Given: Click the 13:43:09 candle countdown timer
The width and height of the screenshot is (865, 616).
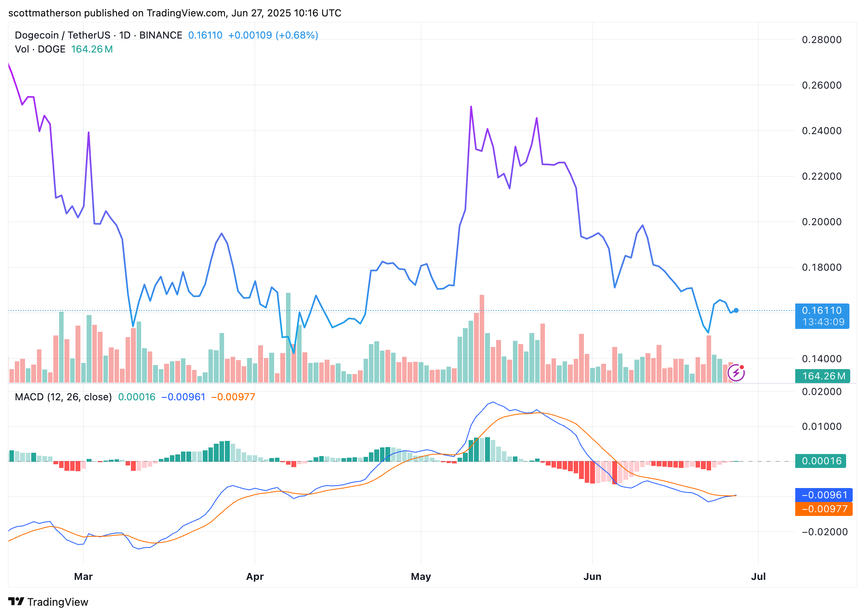Looking at the screenshot, I should coord(822,322).
